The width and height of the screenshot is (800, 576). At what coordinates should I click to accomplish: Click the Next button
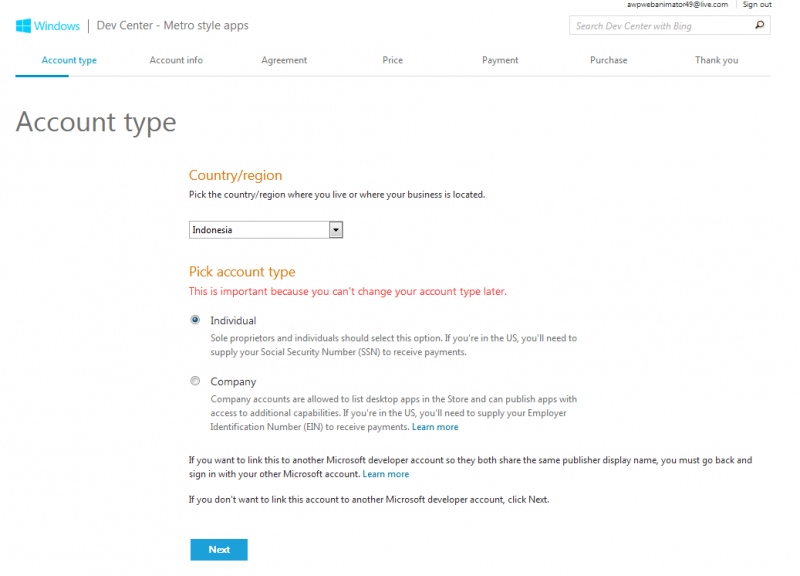pyautogui.click(x=218, y=549)
